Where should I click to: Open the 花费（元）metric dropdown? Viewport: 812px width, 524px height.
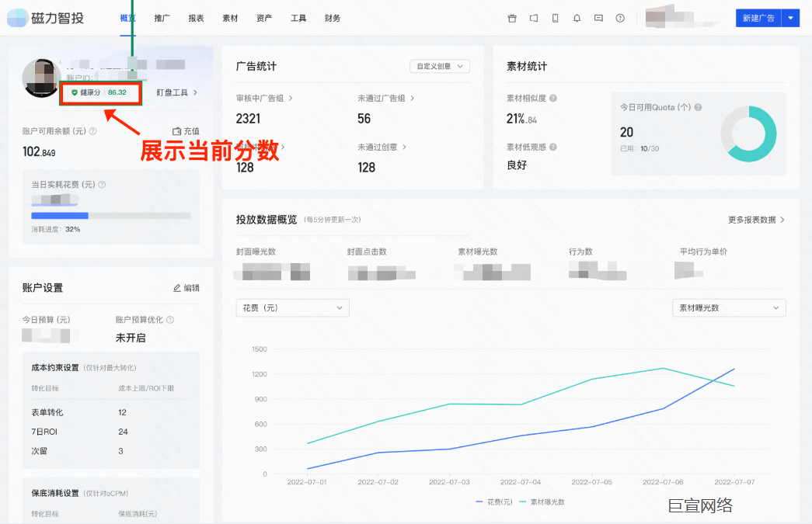tap(292, 307)
